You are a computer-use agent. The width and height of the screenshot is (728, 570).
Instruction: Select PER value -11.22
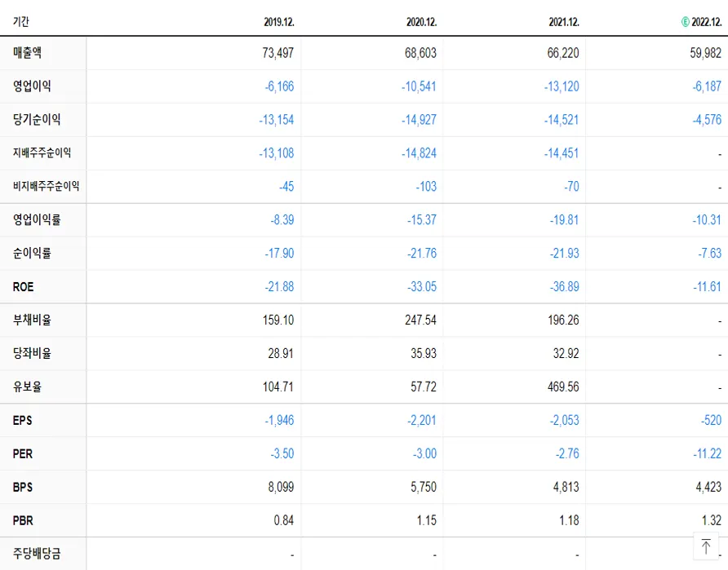(707, 453)
